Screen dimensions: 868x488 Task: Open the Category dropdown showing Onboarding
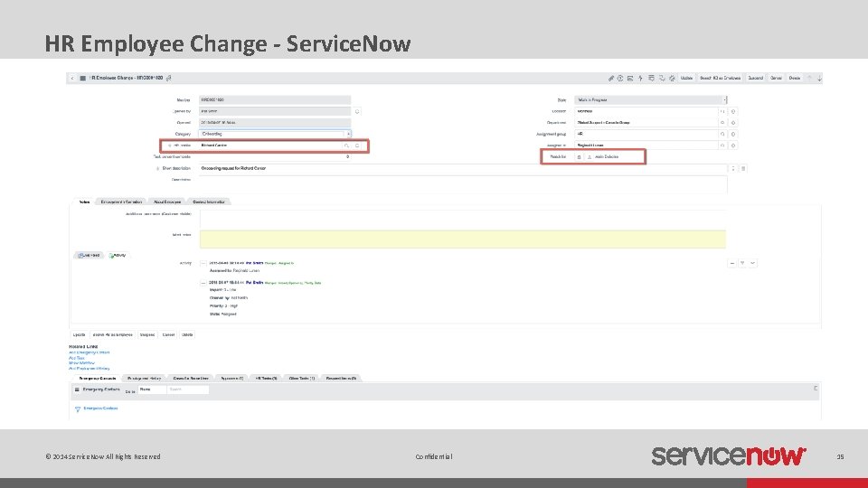pos(275,134)
